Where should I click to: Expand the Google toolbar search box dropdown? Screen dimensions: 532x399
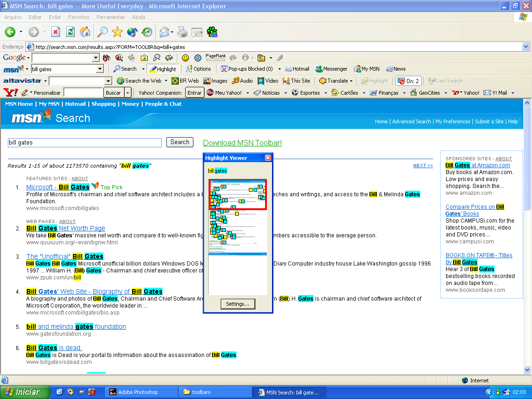(96, 58)
